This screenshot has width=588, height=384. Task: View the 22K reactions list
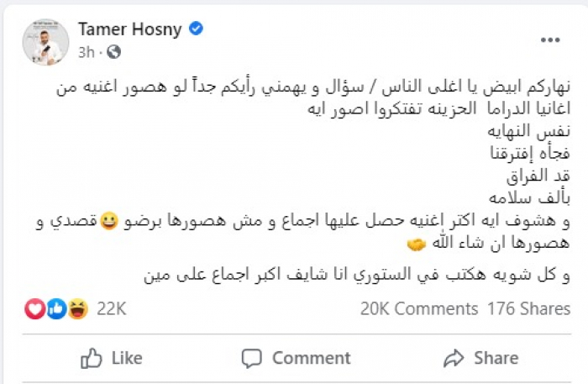click(111, 309)
